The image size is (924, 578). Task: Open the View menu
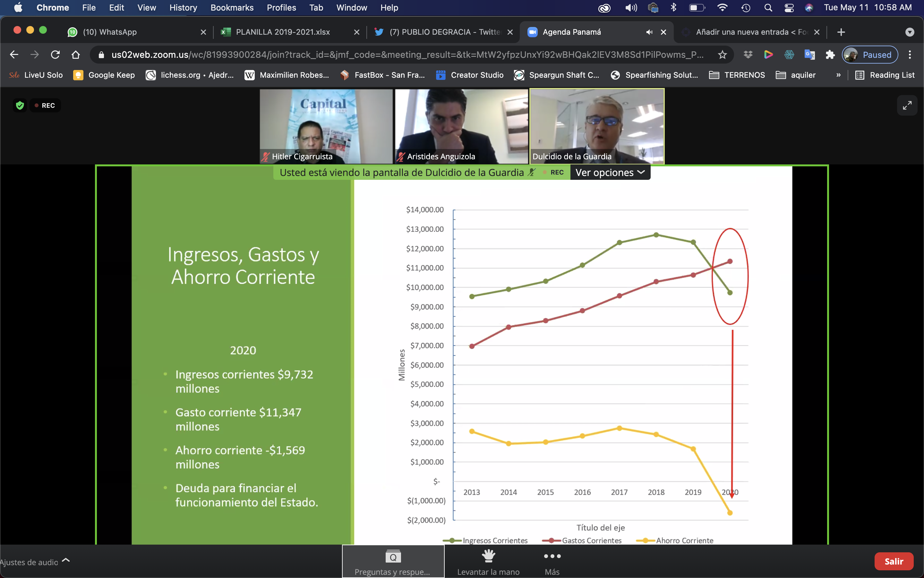(147, 8)
